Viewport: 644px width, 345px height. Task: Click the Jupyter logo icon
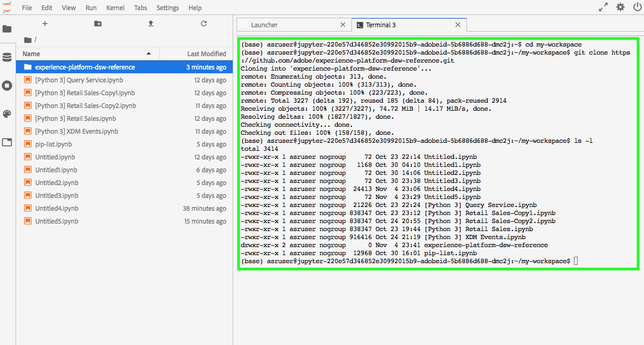(7, 7)
